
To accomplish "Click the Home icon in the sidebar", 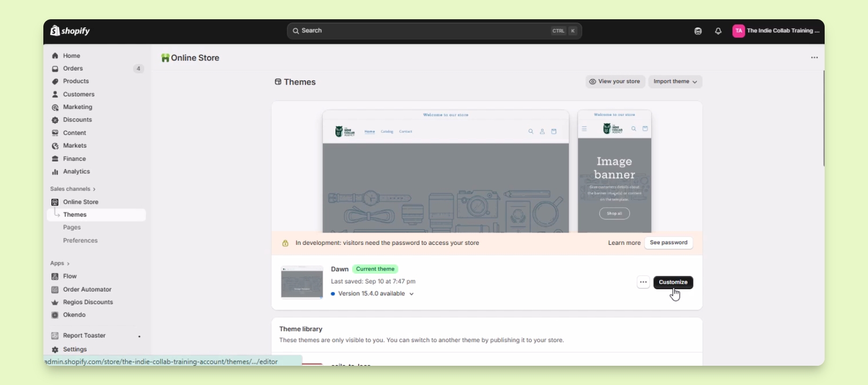I will pyautogui.click(x=55, y=56).
